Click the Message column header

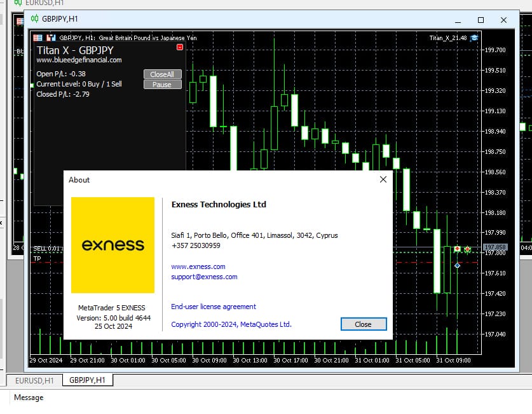pos(29,397)
